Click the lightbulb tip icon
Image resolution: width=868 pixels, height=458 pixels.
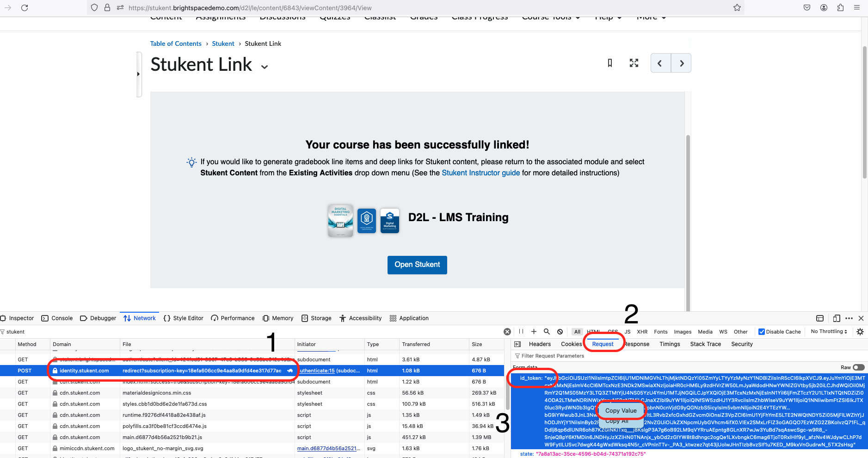tap(191, 162)
